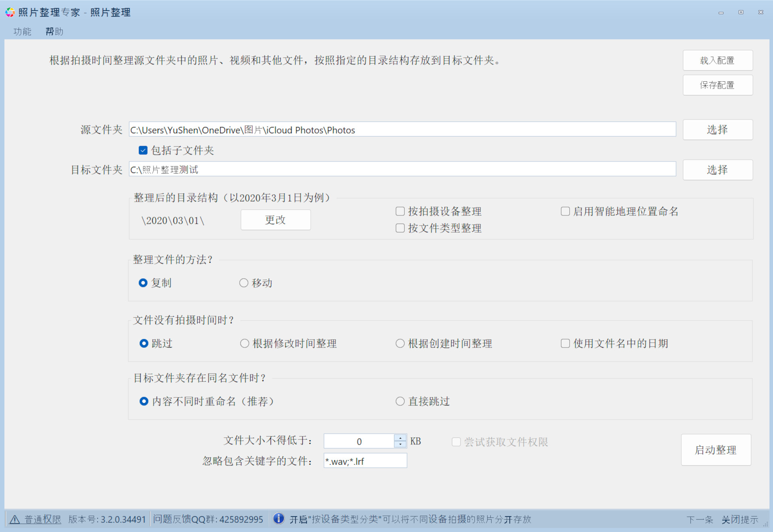This screenshot has height=532, width=773.
Task: Click the 载入配置 button
Action: click(x=717, y=60)
